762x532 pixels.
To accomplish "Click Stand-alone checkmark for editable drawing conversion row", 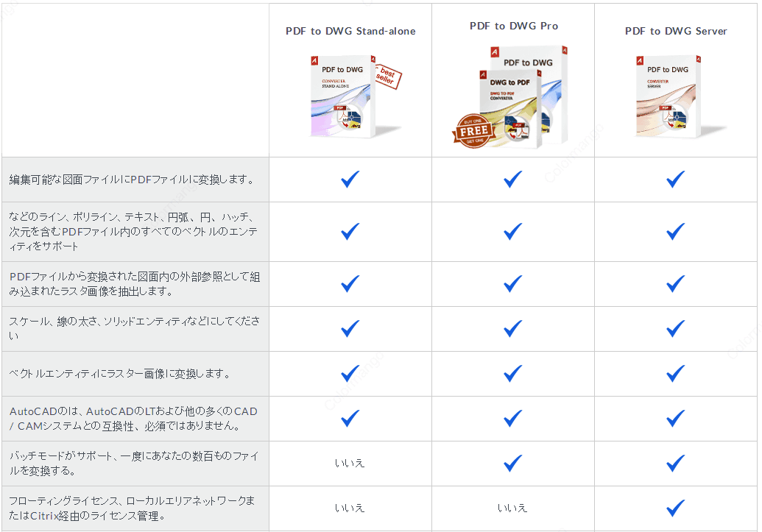I will [350, 180].
